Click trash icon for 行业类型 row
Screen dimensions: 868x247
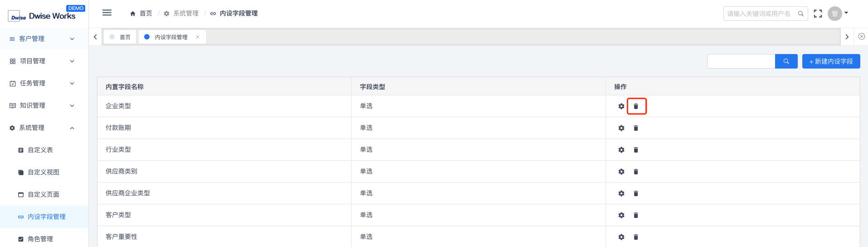[x=636, y=150]
